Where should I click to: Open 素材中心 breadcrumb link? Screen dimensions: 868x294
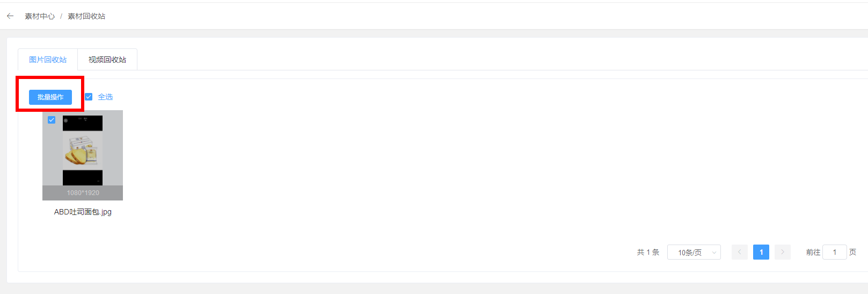tap(40, 16)
